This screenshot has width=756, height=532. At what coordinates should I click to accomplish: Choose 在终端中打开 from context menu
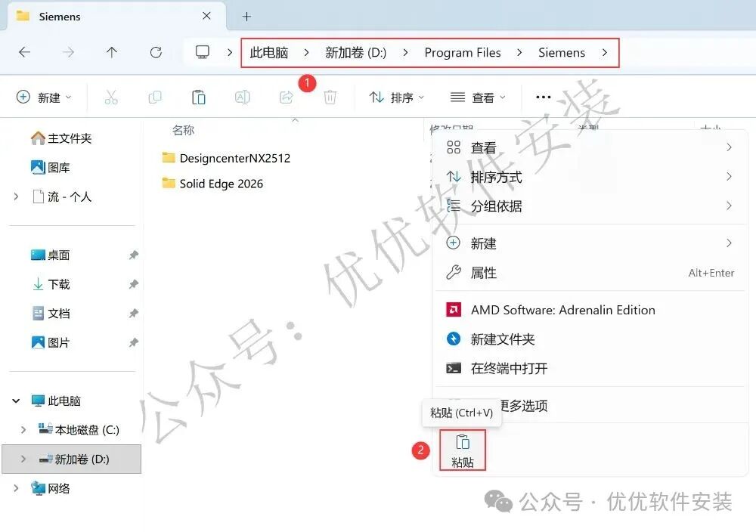click(x=590, y=369)
